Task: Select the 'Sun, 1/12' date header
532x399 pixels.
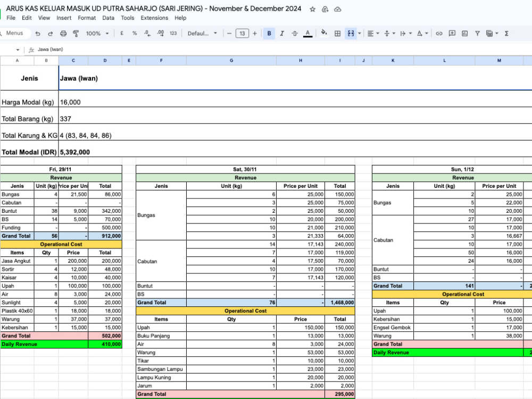Action: 452,169
